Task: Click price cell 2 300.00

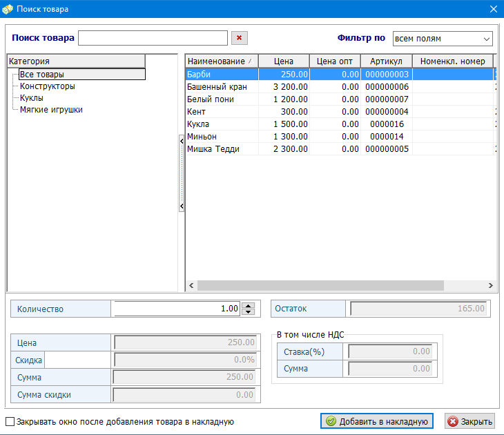Action: [284, 149]
